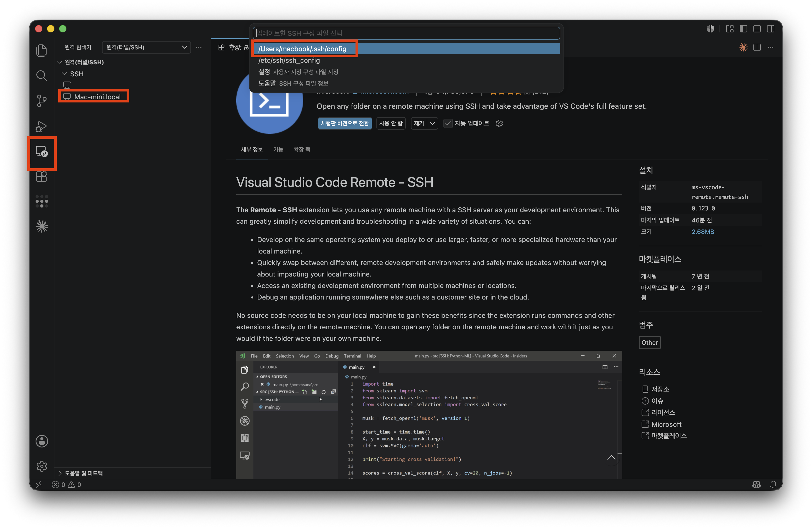The width and height of the screenshot is (812, 529).
Task: Open the errors and warnings status item
Action: coord(66,484)
